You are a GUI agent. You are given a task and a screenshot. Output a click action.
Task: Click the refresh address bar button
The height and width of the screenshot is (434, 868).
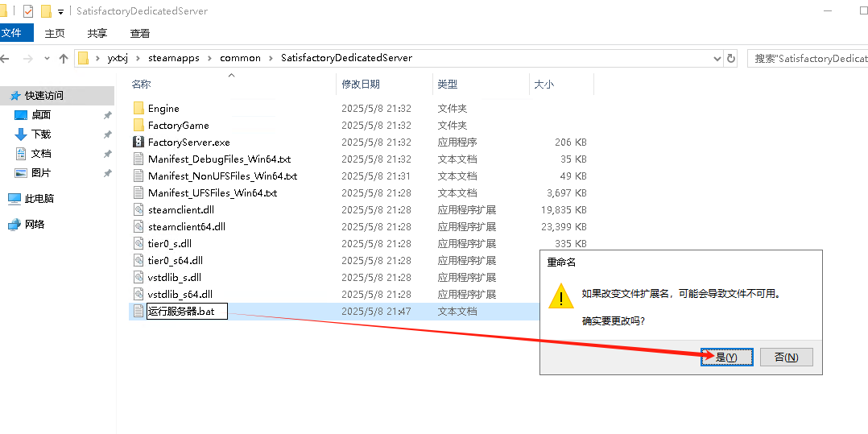click(731, 58)
